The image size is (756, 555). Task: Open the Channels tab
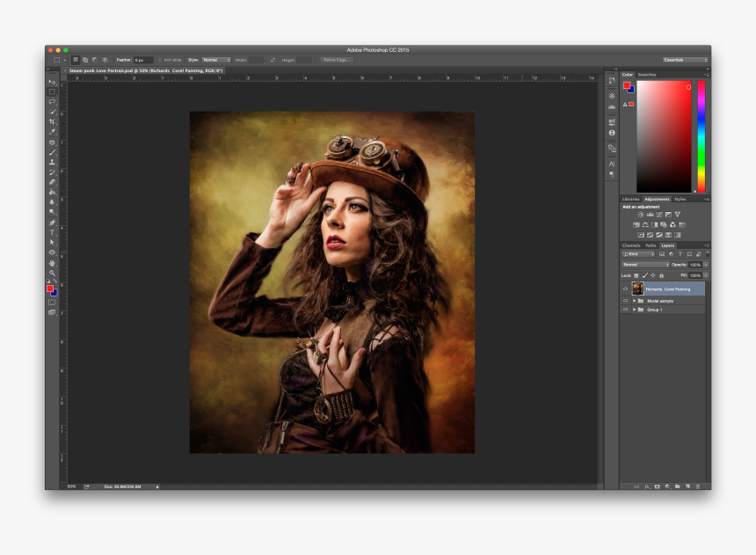click(x=631, y=245)
